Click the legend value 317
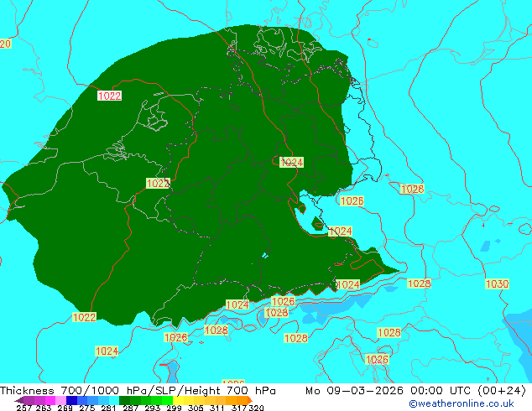532x411 pixels. click(x=239, y=408)
